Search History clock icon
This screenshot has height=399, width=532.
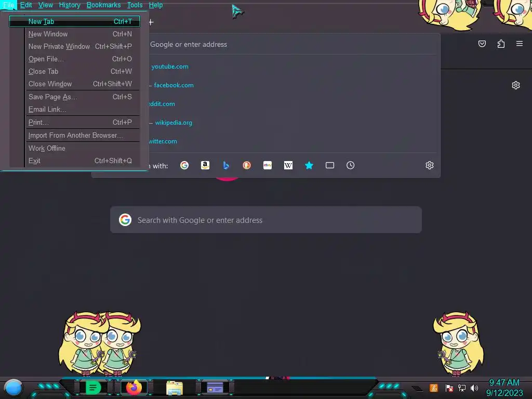tap(351, 165)
